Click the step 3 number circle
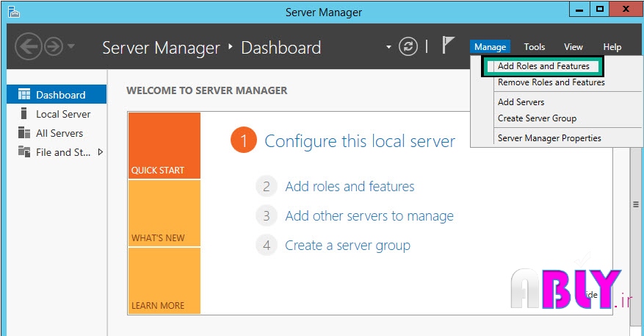The height and width of the screenshot is (336, 644). click(x=267, y=215)
